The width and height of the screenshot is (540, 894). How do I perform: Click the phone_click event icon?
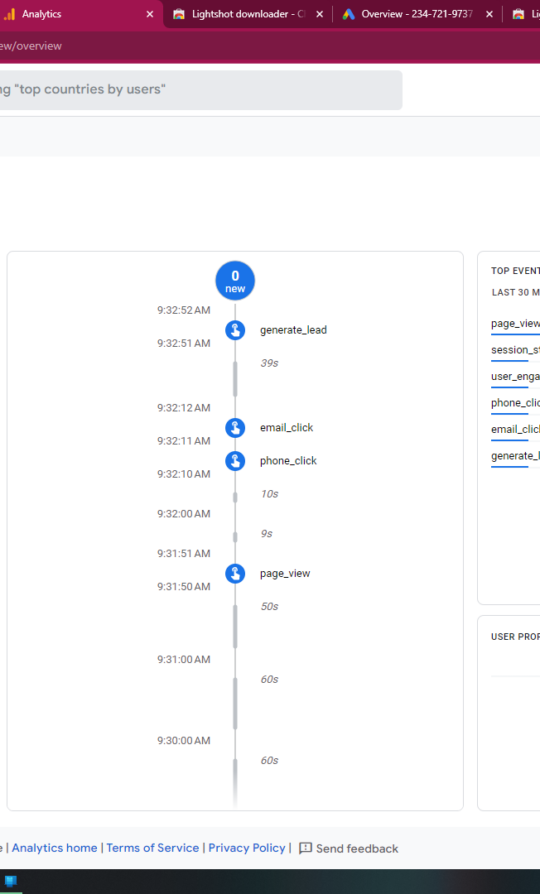point(235,461)
